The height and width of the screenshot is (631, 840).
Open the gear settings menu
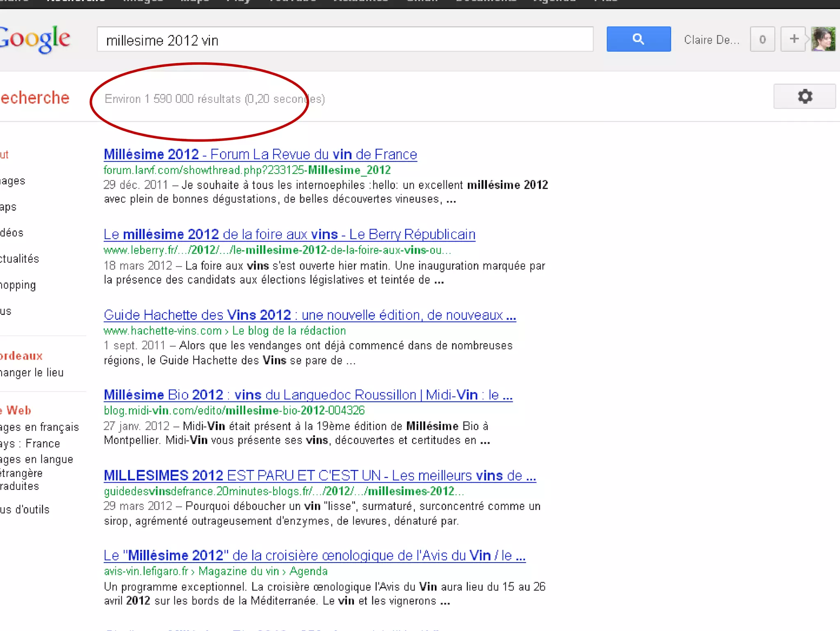[804, 96]
